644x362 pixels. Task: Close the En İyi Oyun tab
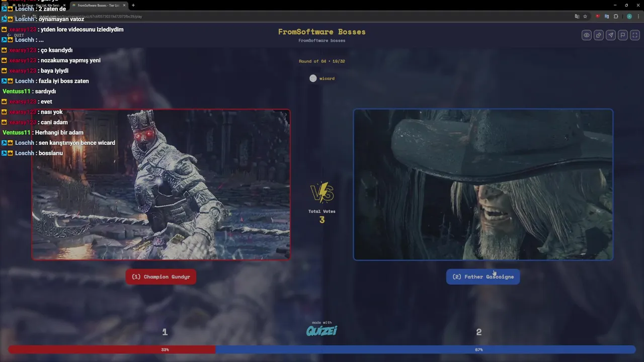[x=64, y=5]
